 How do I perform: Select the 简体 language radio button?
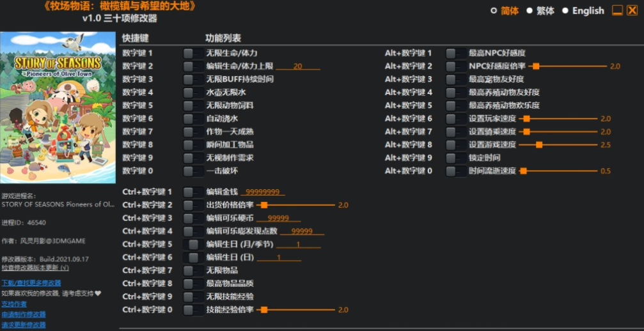tap(504, 11)
